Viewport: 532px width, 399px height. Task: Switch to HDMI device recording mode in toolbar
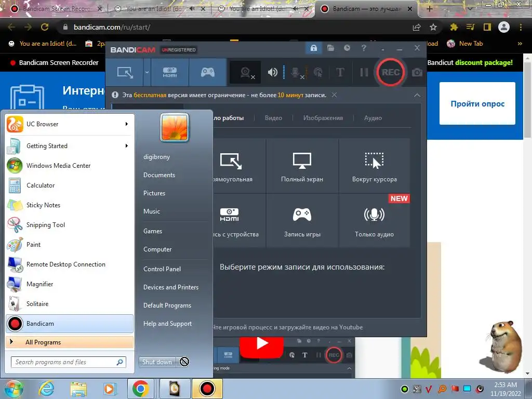170,72
